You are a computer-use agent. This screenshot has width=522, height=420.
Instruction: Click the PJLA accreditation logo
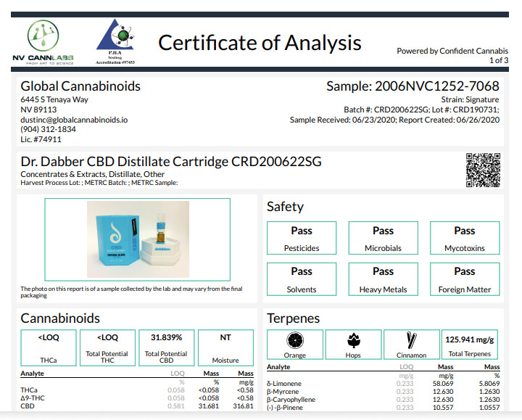[x=115, y=41]
